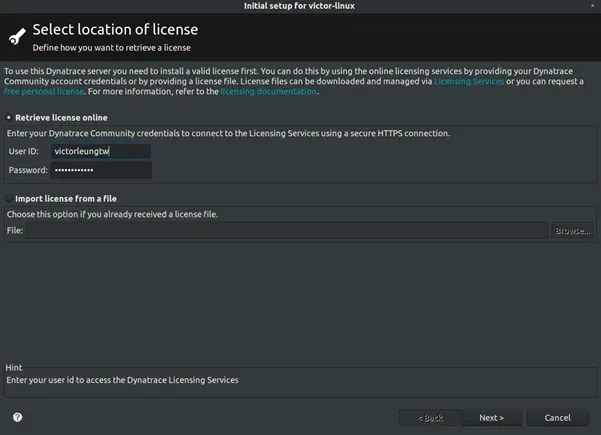This screenshot has height=435, width=601.
Task: Click the Select location of license heading
Action: pyautogui.click(x=115, y=30)
